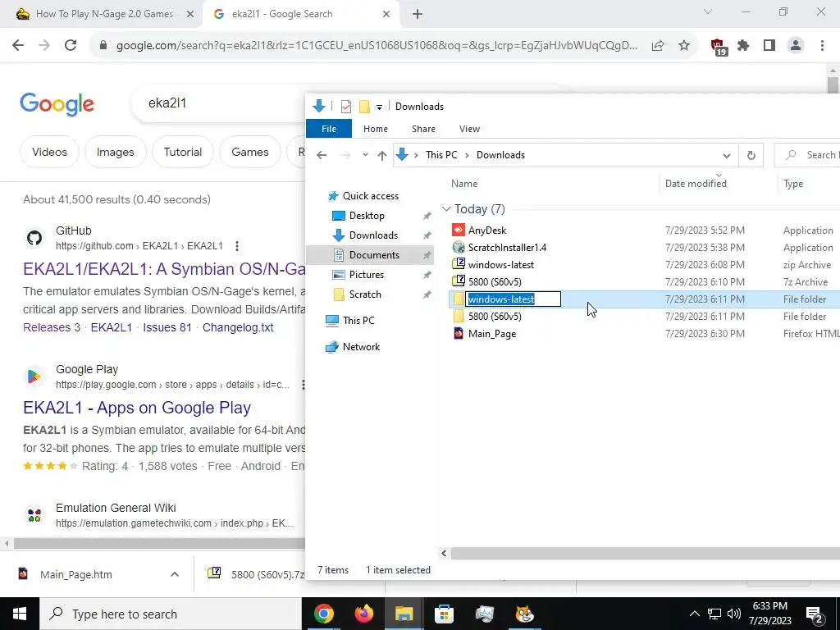Click in the windows-latest rename text box
The width and height of the screenshot is (840, 630).
(x=514, y=299)
